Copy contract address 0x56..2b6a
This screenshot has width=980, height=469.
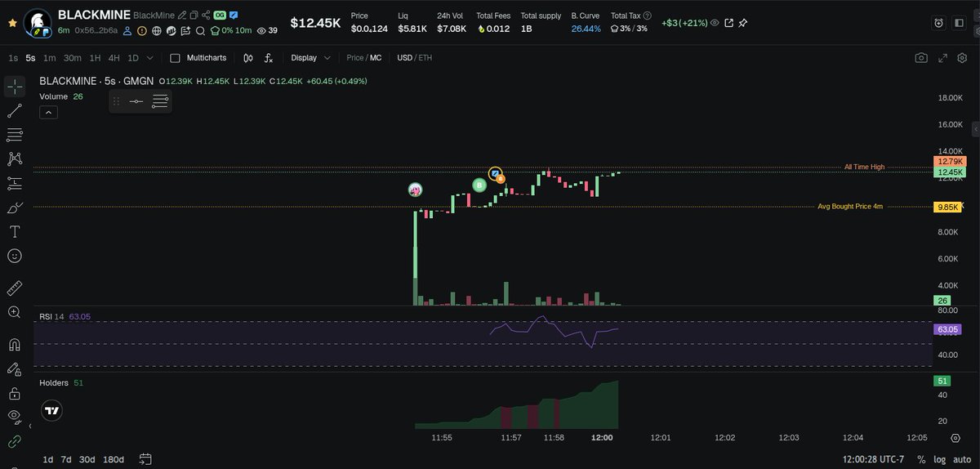pos(96,30)
